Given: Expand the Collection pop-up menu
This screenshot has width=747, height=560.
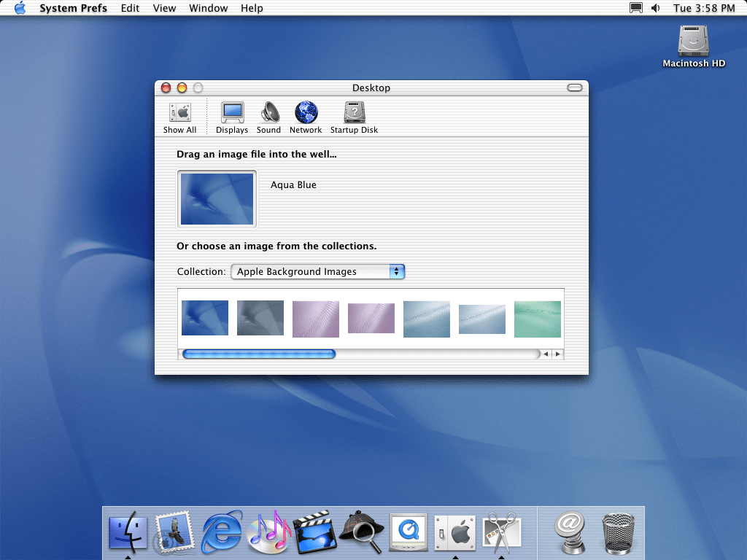Looking at the screenshot, I should point(317,271).
